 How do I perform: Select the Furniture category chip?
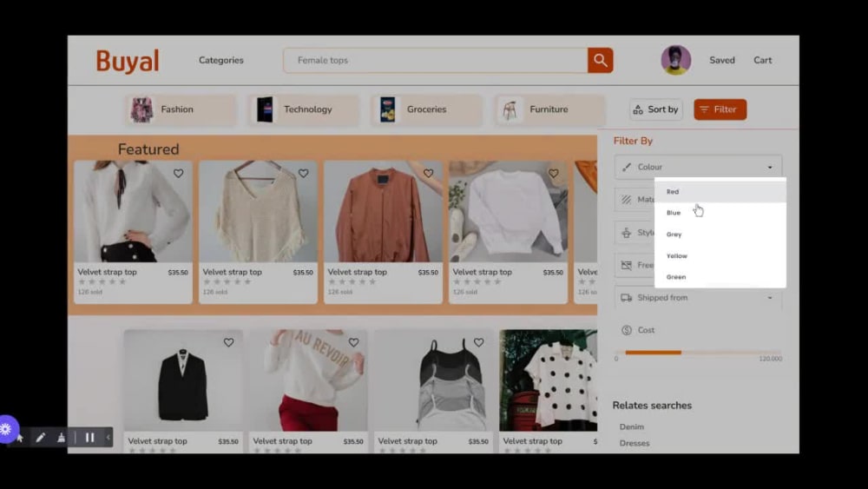click(x=549, y=109)
